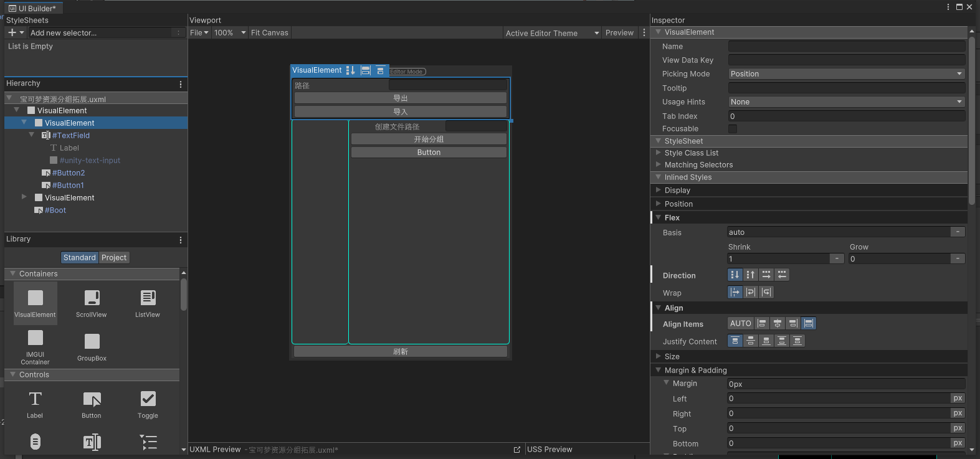The height and width of the screenshot is (459, 980).
Task: Pick the Toggle control in Library
Action: click(148, 404)
